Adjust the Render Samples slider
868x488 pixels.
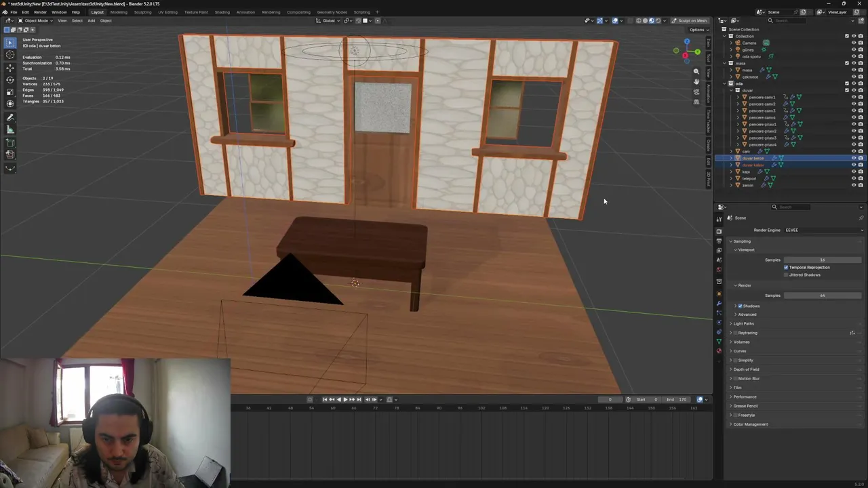[x=823, y=296]
